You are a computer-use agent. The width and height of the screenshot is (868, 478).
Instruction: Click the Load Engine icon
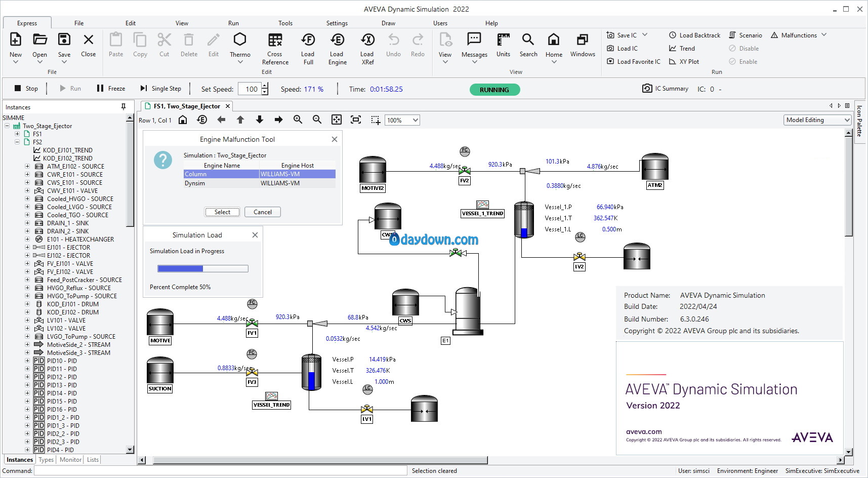pos(337,39)
